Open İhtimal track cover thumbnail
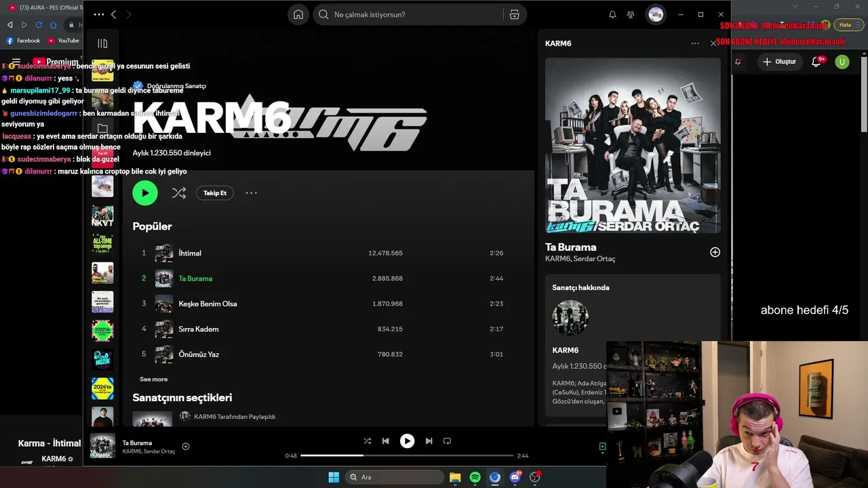The width and height of the screenshot is (868, 488). [x=164, y=253]
